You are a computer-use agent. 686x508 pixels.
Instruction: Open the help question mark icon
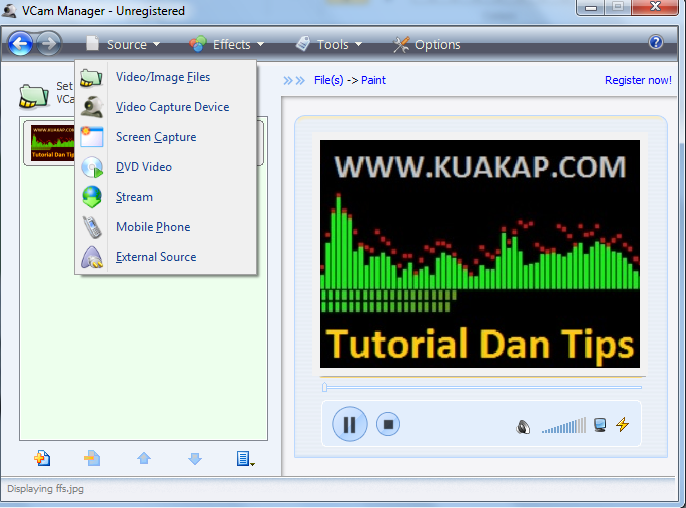tap(655, 42)
